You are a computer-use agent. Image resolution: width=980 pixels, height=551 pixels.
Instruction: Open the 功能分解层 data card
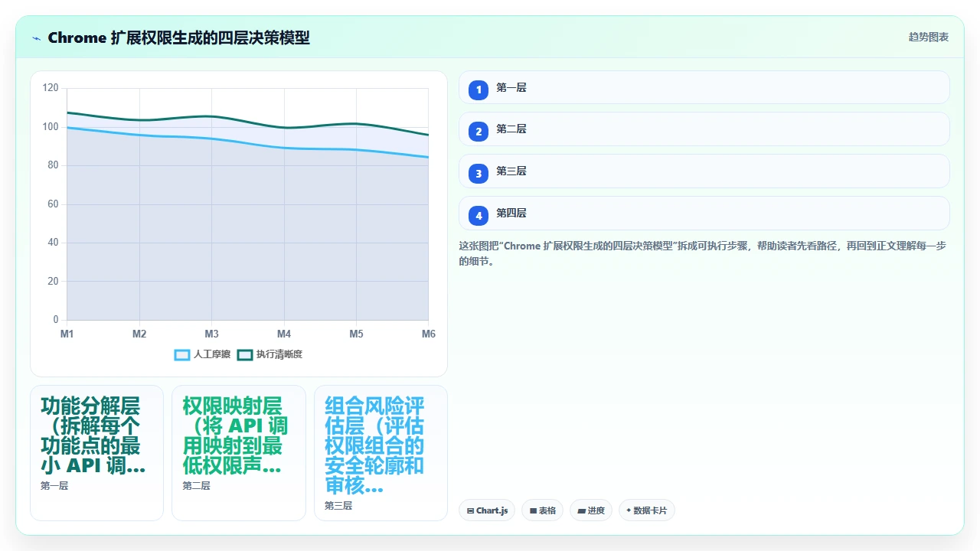coord(97,453)
